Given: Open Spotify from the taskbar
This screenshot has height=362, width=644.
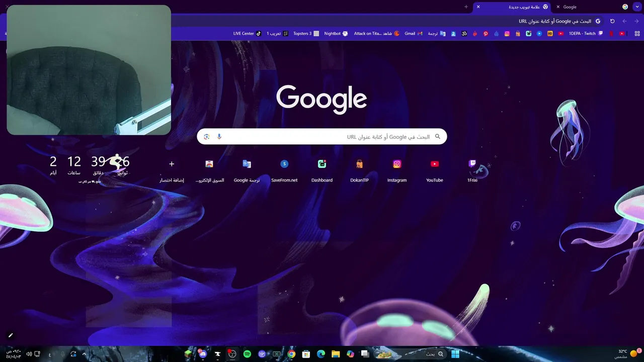Looking at the screenshot, I should click(x=247, y=354).
